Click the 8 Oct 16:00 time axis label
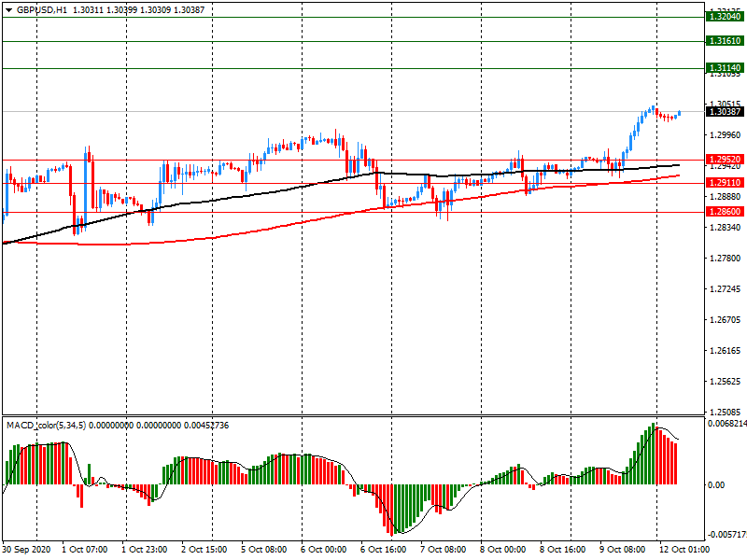This screenshot has width=747, height=560. coord(563,550)
